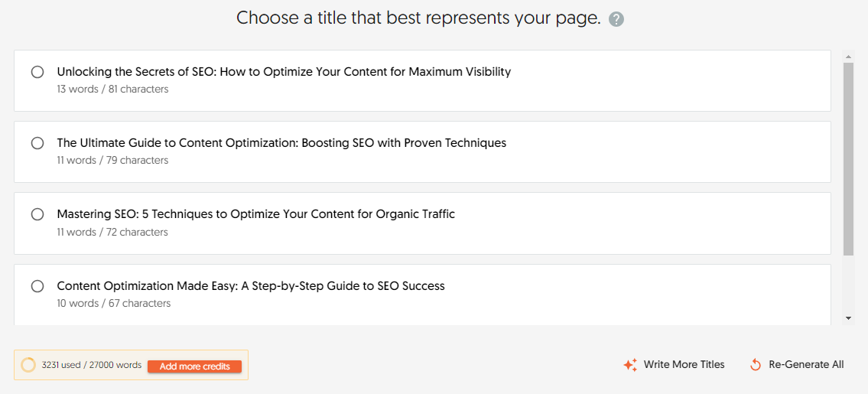The width and height of the screenshot is (868, 394).
Task: Click the word usage progress ring icon
Action: pos(28,365)
